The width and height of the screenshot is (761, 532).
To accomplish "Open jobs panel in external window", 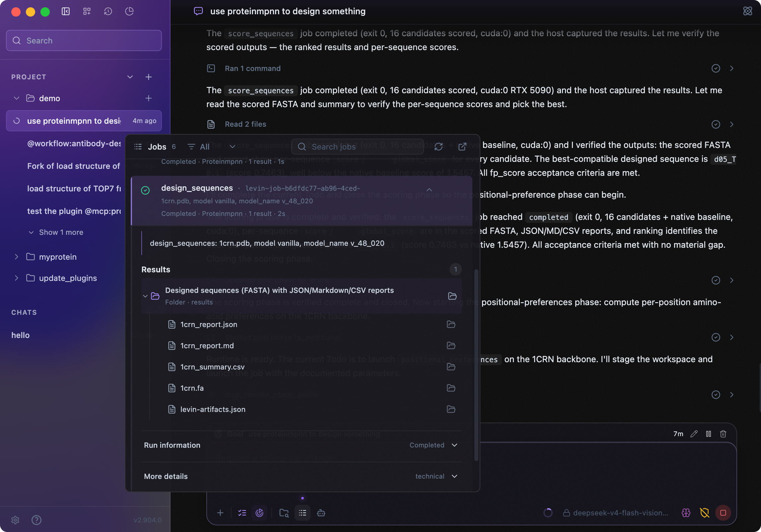I will [462, 147].
